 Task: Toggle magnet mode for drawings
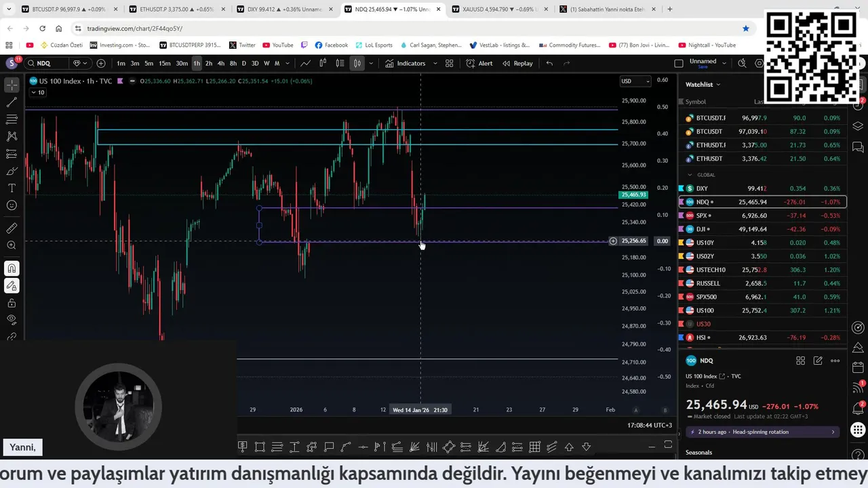point(12,268)
